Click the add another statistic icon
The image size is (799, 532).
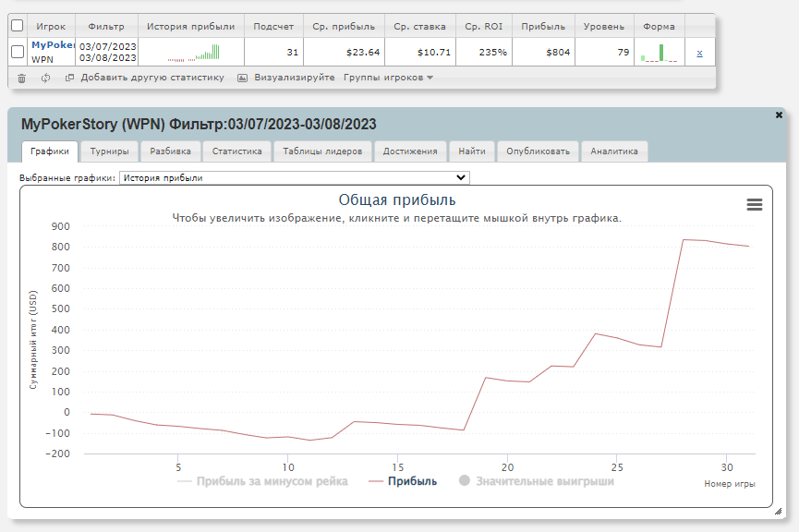coord(70,78)
